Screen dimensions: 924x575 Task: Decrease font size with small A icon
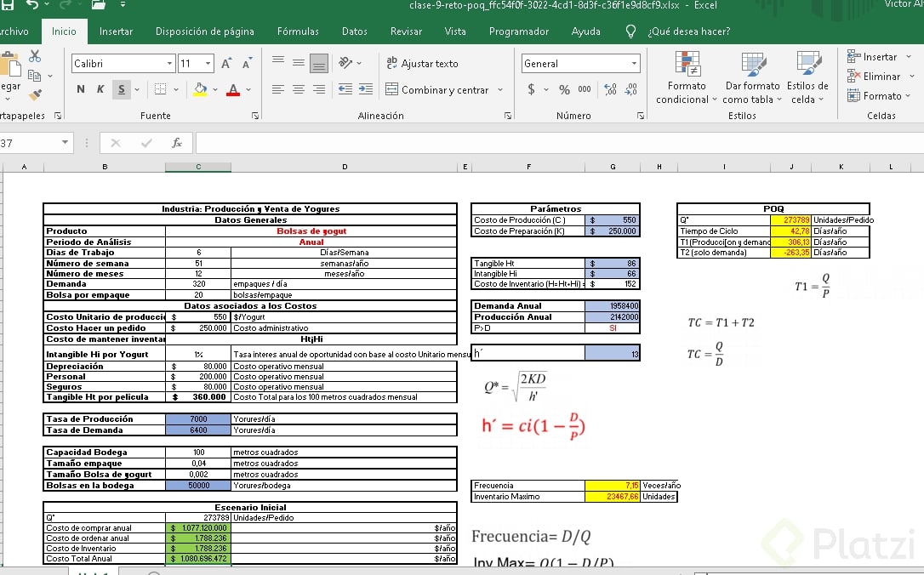tap(247, 63)
